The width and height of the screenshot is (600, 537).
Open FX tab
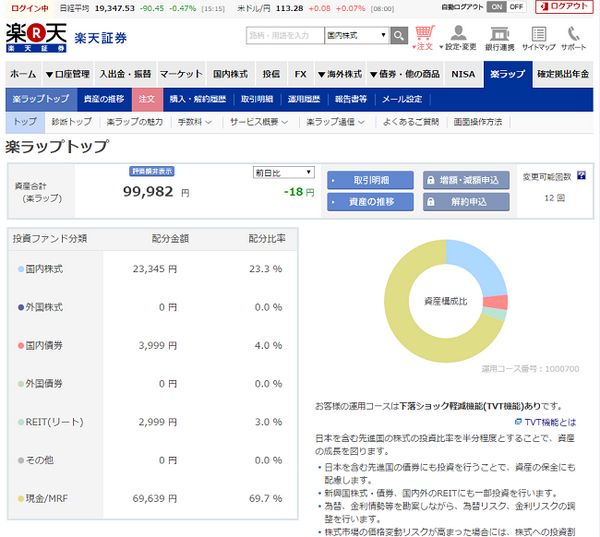point(300,74)
